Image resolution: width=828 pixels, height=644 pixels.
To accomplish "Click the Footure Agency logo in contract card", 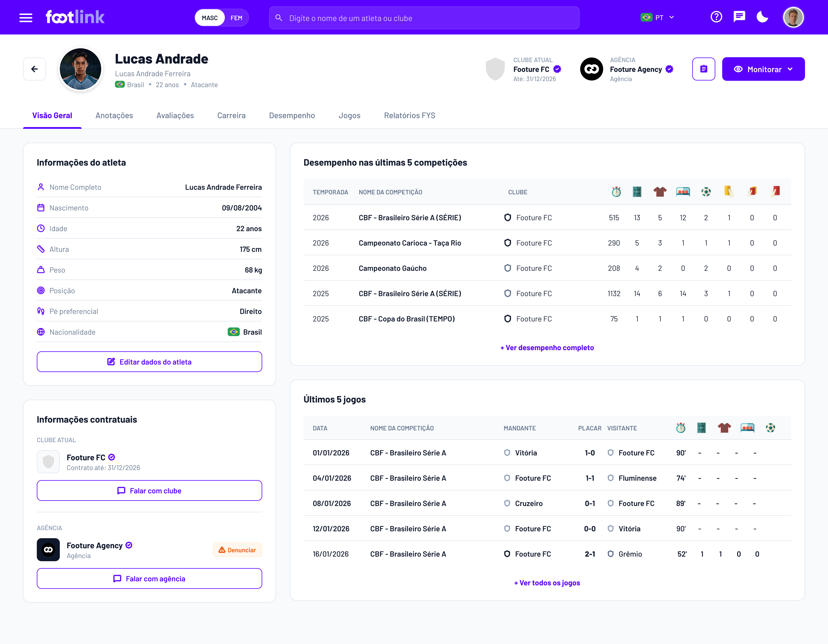I will tap(48, 550).
